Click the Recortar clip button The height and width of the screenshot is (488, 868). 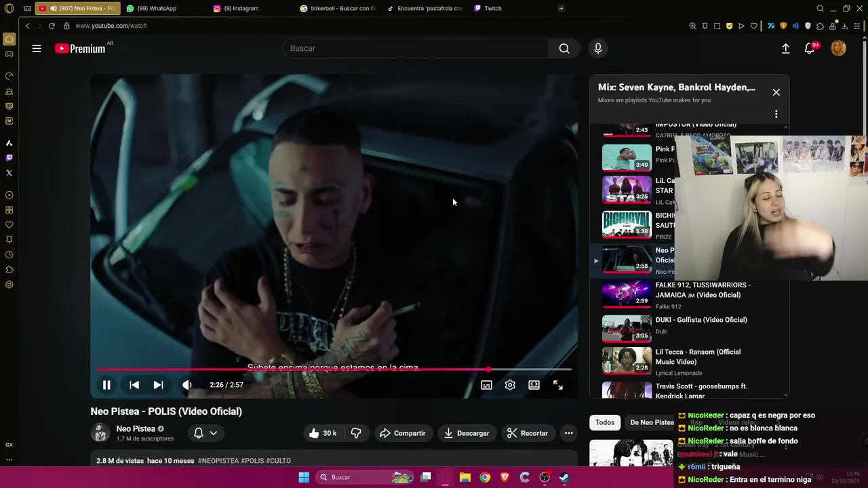528,433
